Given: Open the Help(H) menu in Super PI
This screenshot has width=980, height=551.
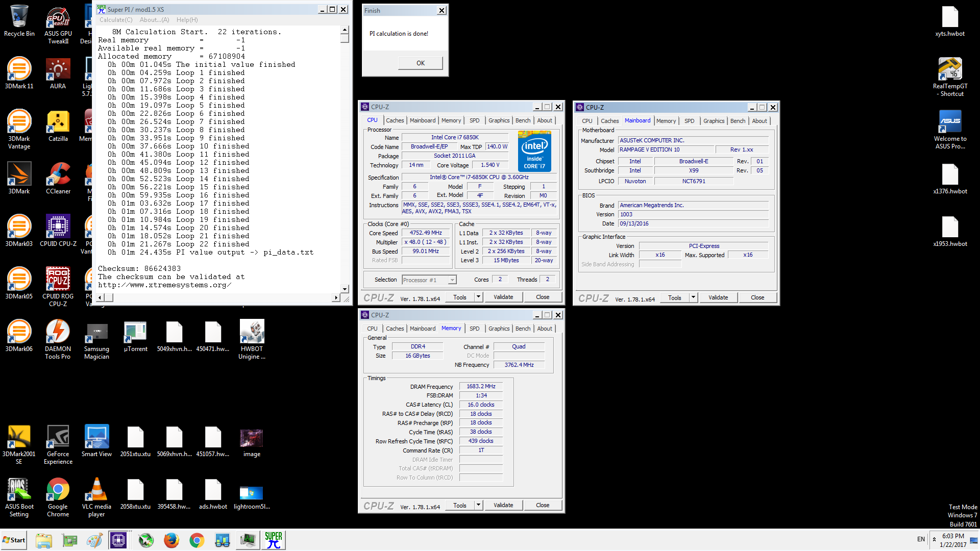Looking at the screenshot, I should coord(187,20).
